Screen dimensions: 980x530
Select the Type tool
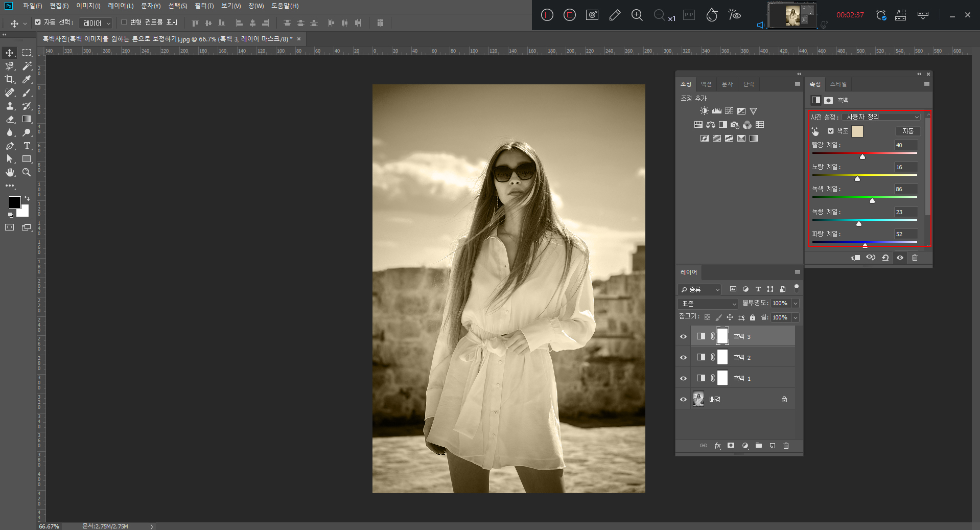(27, 146)
